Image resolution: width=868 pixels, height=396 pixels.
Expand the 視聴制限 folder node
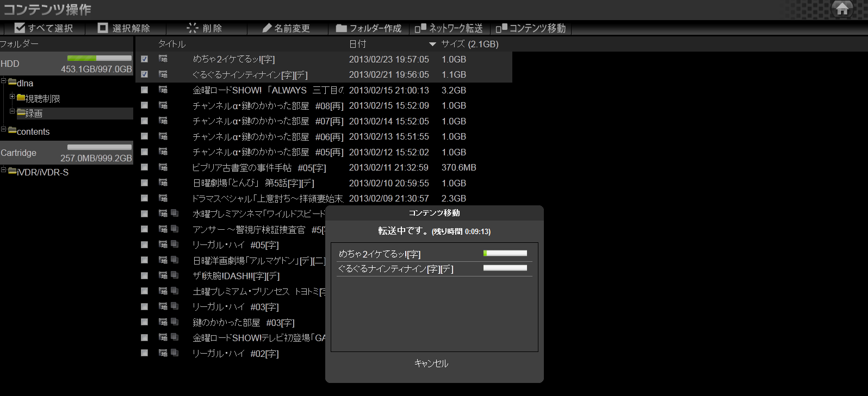tap(12, 97)
